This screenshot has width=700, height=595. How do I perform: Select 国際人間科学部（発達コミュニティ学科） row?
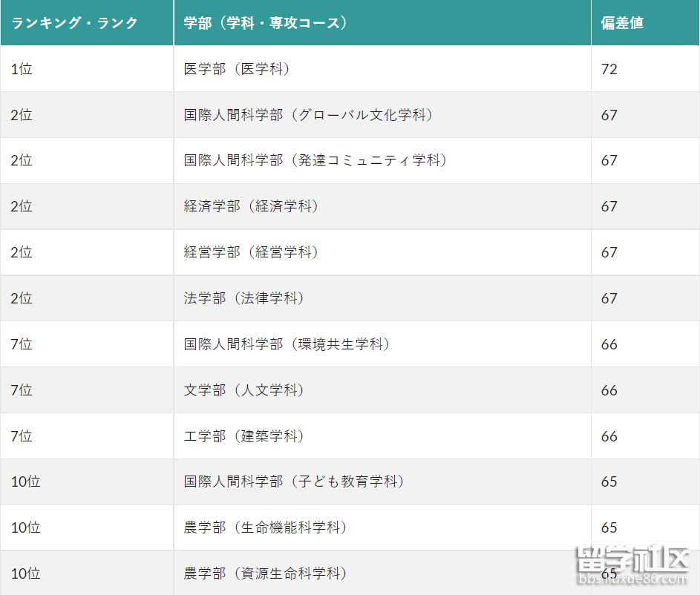coord(315,161)
